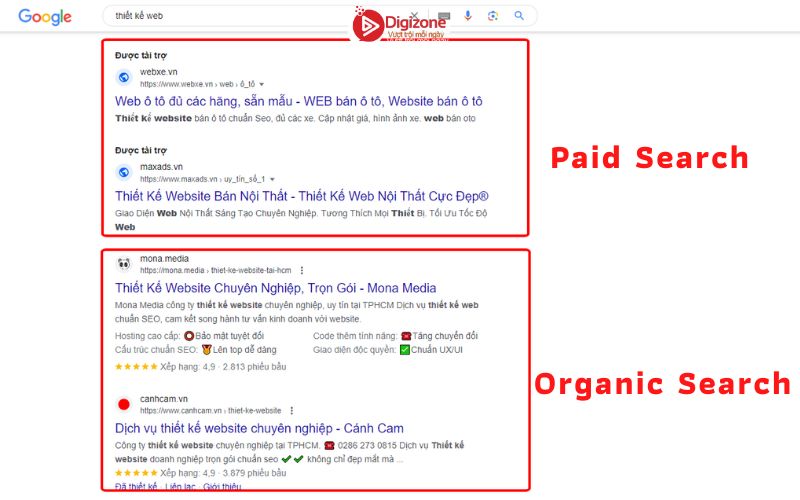Click the canhcam.vn site name text
This screenshot has height=500, width=800.
click(x=164, y=399)
